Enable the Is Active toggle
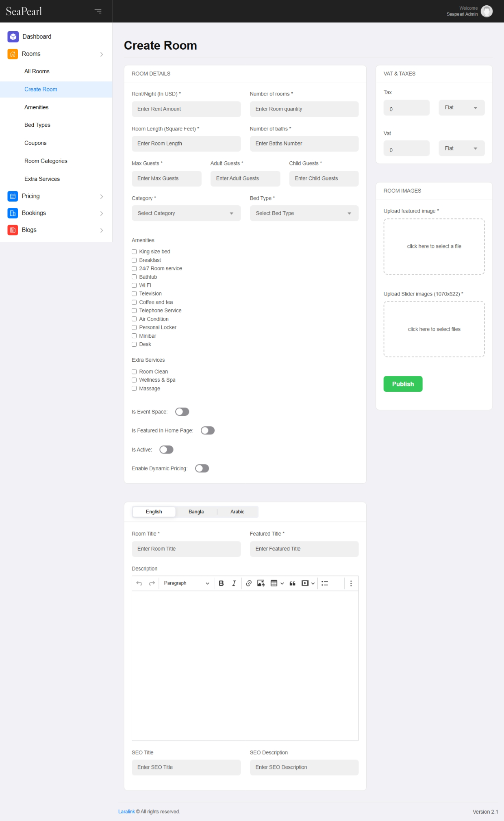This screenshot has height=821, width=504. (166, 450)
